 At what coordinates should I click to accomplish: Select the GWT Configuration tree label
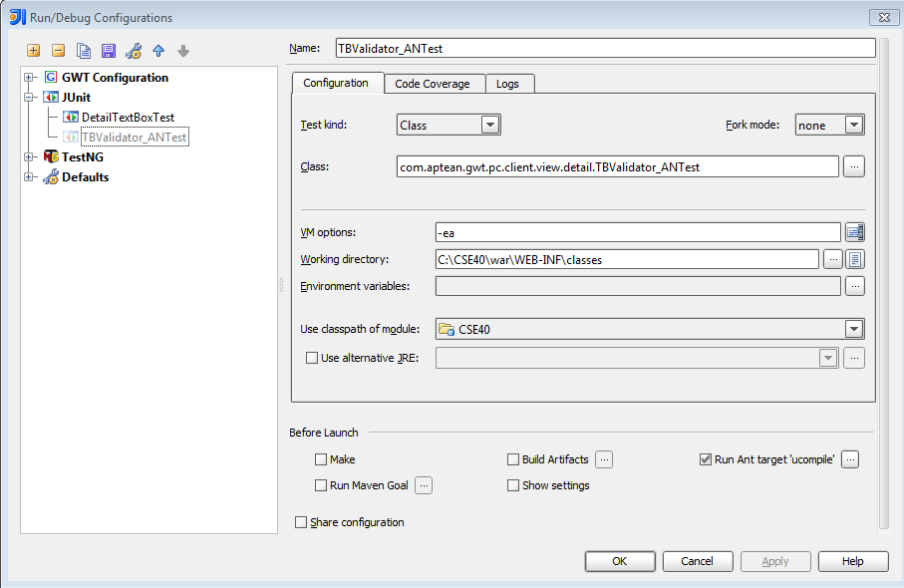coord(116,78)
